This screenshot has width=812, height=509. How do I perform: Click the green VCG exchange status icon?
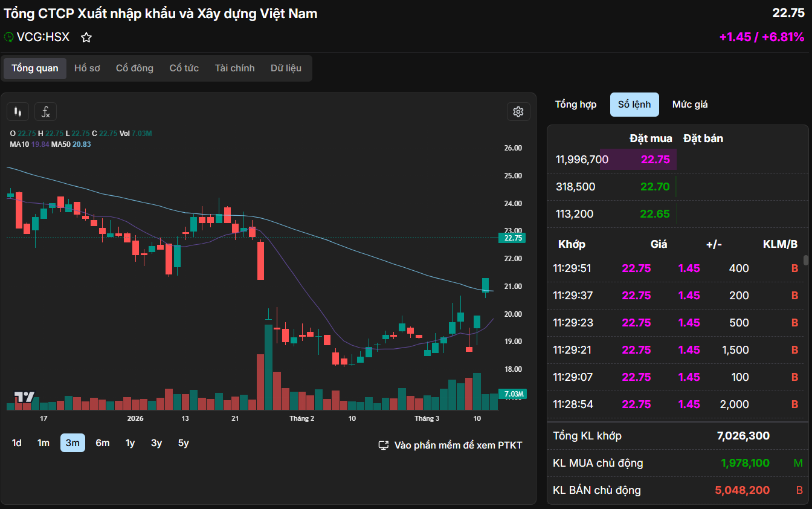point(8,37)
